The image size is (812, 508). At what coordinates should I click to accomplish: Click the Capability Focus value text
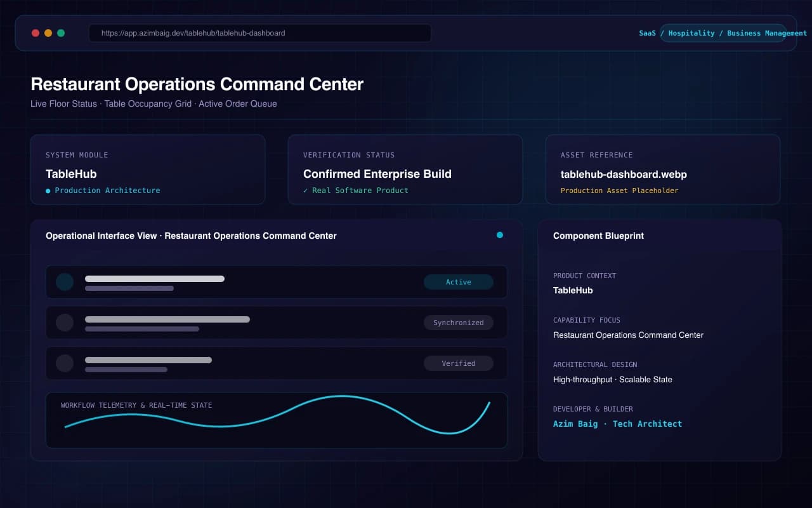[628, 335]
